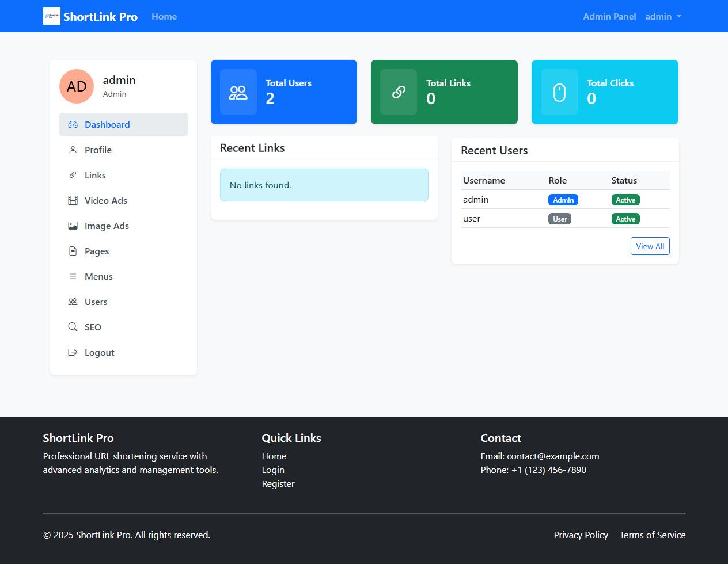Click the Dashboard speedometer icon
The image size is (728, 564).
point(73,124)
